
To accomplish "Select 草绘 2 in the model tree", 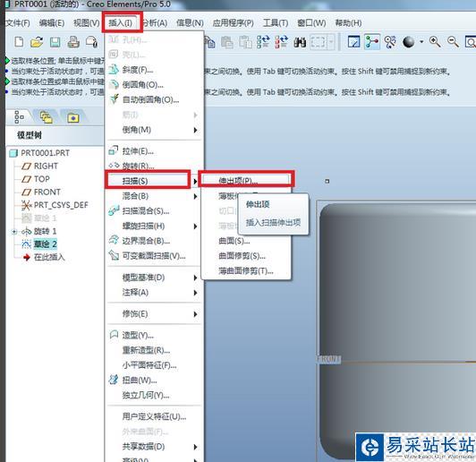I will [x=45, y=244].
